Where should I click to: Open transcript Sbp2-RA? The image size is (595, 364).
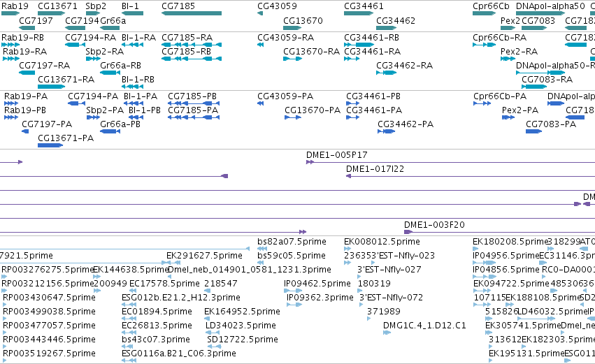pos(104,52)
